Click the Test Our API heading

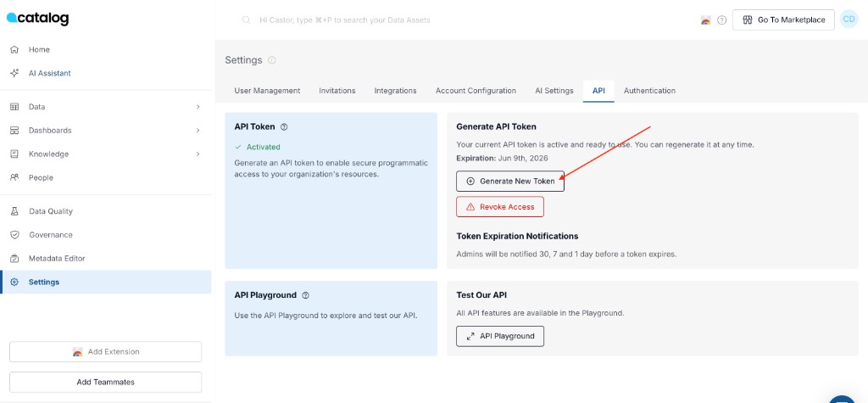tap(481, 295)
